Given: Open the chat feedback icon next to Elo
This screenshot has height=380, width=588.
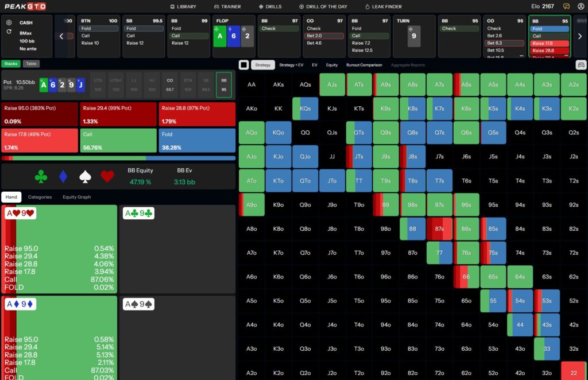Looking at the screenshot, I should click(566, 6).
